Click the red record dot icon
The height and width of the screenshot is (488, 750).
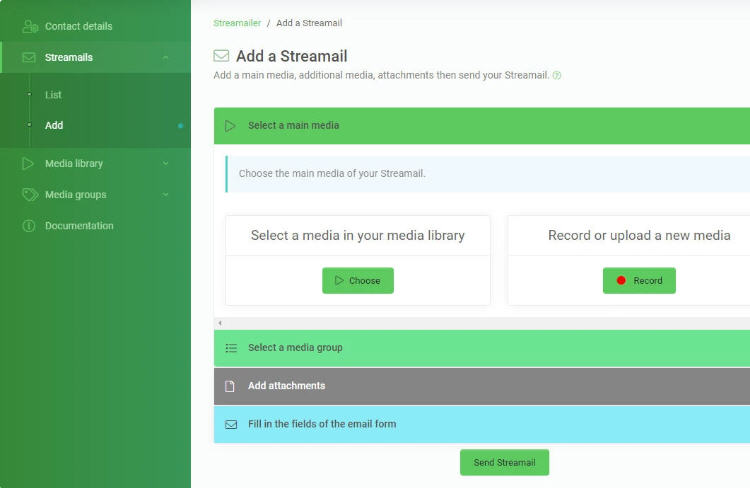tap(621, 280)
